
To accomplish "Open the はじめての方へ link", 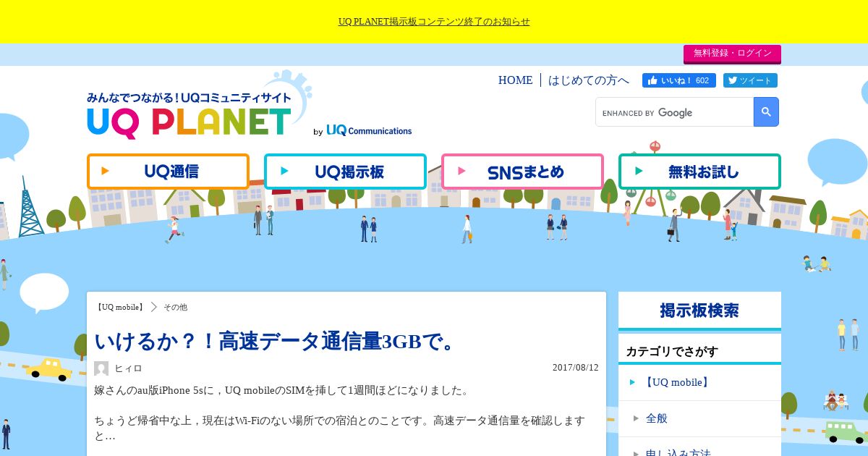I will pyautogui.click(x=589, y=80).
